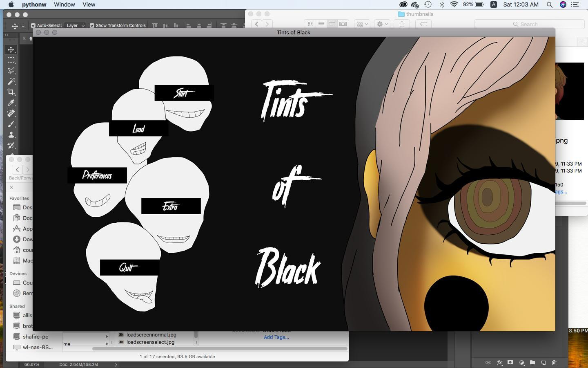Open the Arrange items dropdown in Finder

(362, 24)
